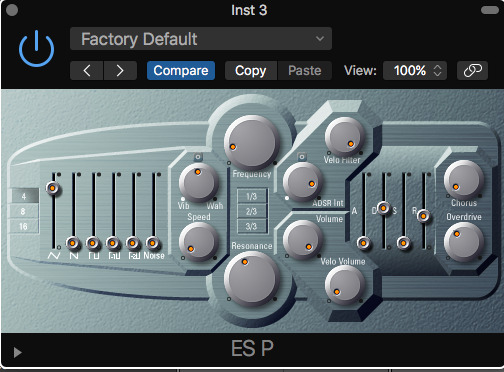Expand the disclosure triangle beside ES P
Image resolution: width=504 pixels, height=372 pixels.
pos(17,352)
